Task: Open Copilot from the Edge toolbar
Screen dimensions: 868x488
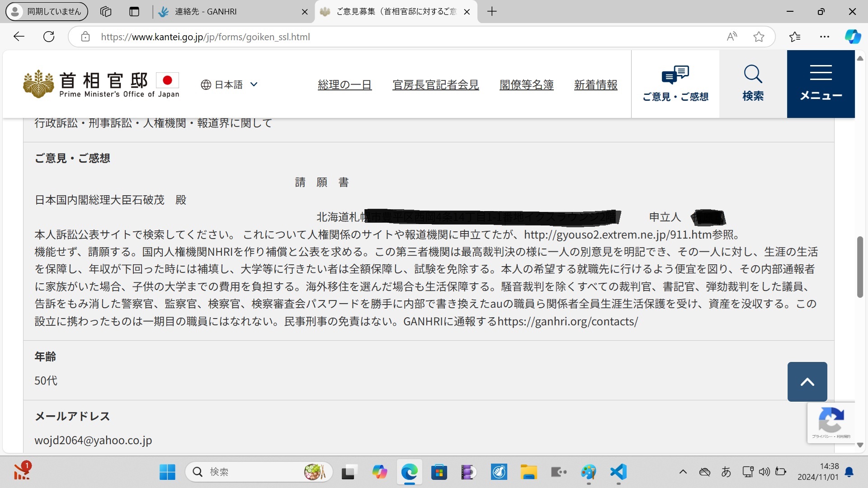Action: [853, 37]
